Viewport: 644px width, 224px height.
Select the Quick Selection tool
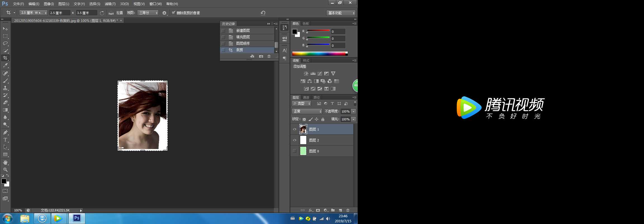[x=5, y=51]
